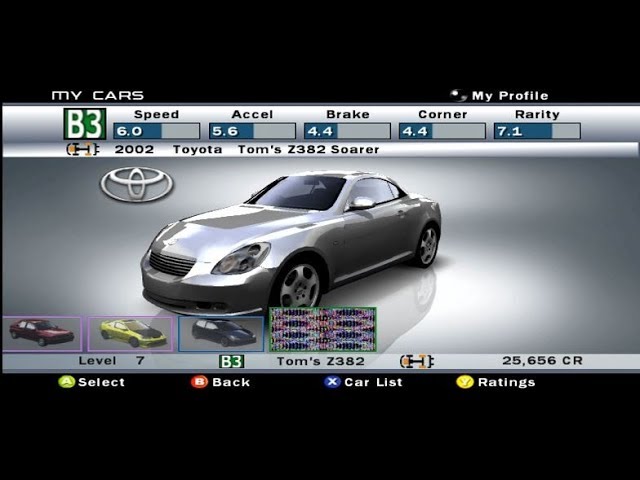Viewport: 640px width, 480px height.
Task: Select the red car thumbnail
Action: coord(42,333)
